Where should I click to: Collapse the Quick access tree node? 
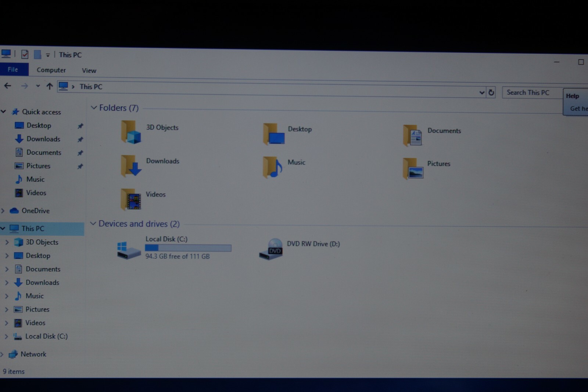(x=3, y=111)
